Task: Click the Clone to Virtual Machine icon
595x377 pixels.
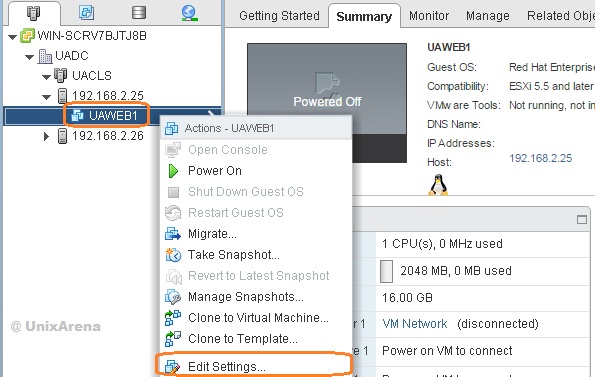Action: (x=173, y=318)
